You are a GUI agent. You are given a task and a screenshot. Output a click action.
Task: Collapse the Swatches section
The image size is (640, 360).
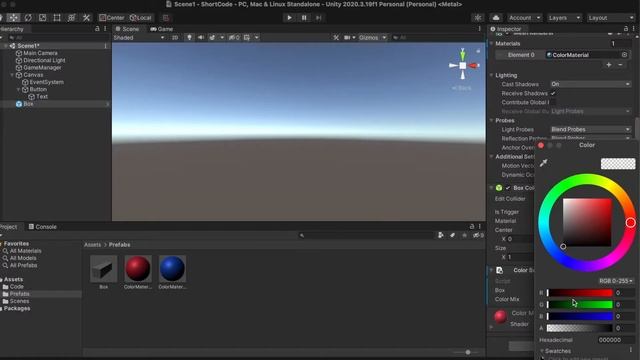coord(542,351)
